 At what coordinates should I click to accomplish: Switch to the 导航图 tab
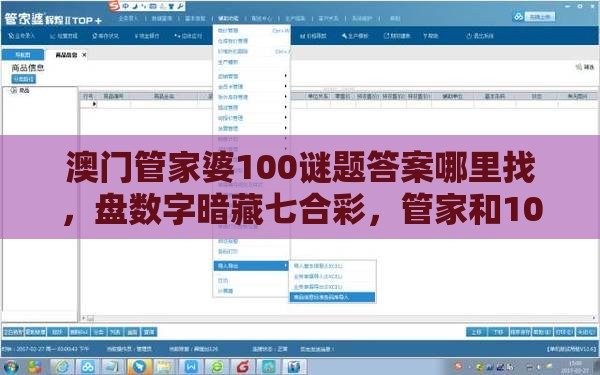tap(23, 55)
